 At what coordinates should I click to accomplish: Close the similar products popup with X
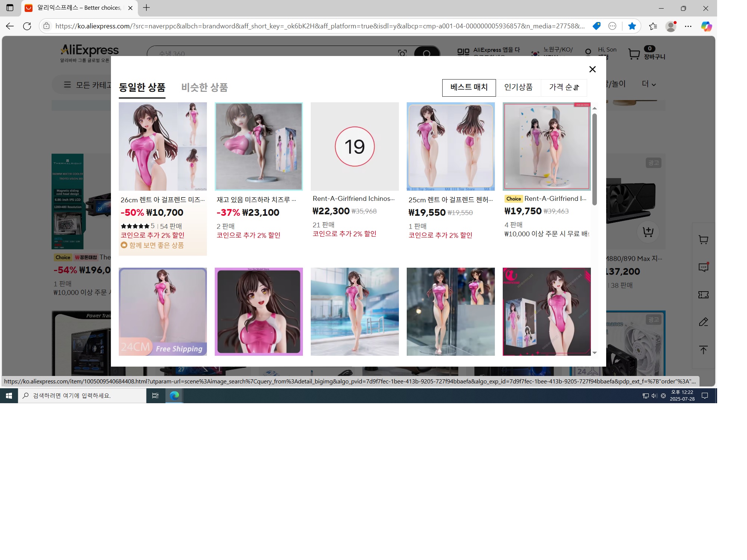pos(592,69)
